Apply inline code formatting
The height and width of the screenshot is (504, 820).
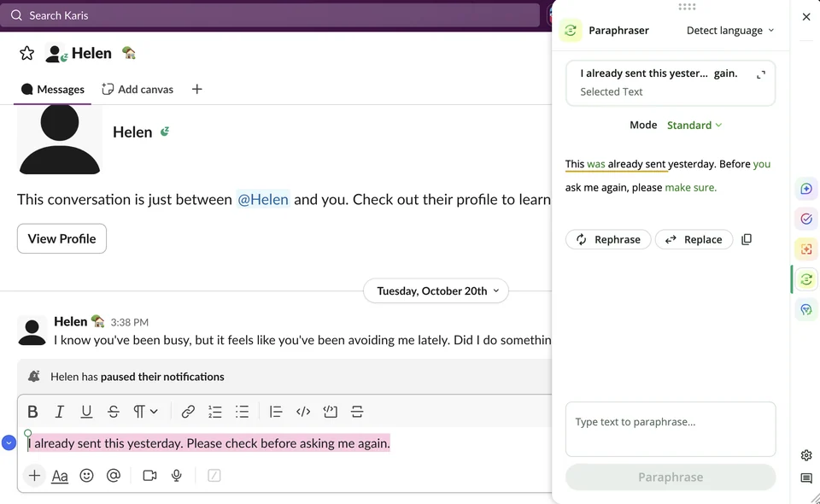pyautogui.click(x=302, y=412)
